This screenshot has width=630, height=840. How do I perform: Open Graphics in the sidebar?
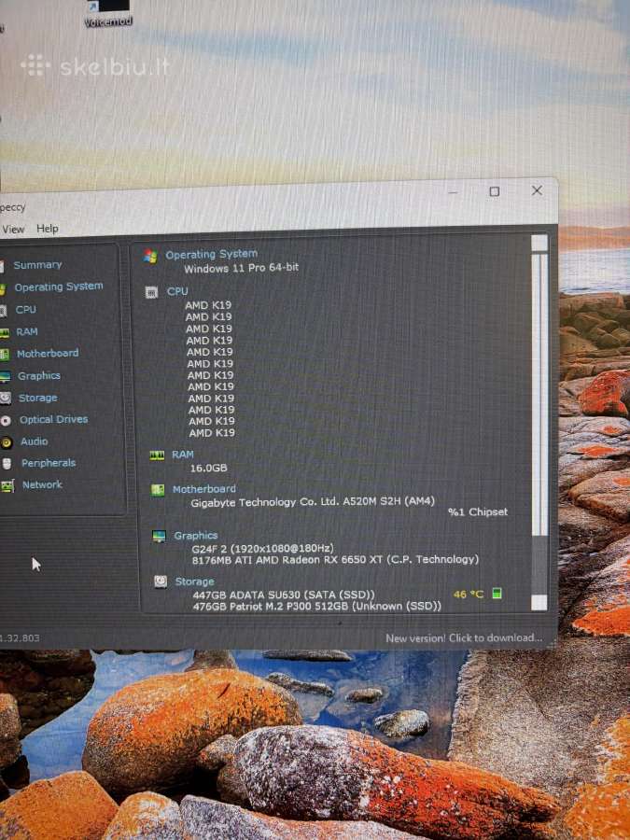(38, 375)
